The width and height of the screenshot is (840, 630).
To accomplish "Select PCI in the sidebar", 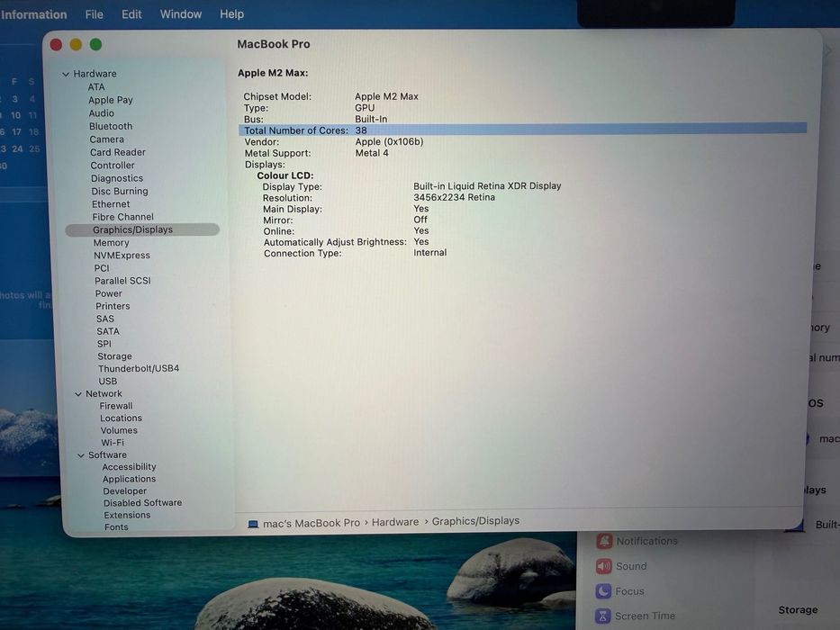I will [102, 268].
